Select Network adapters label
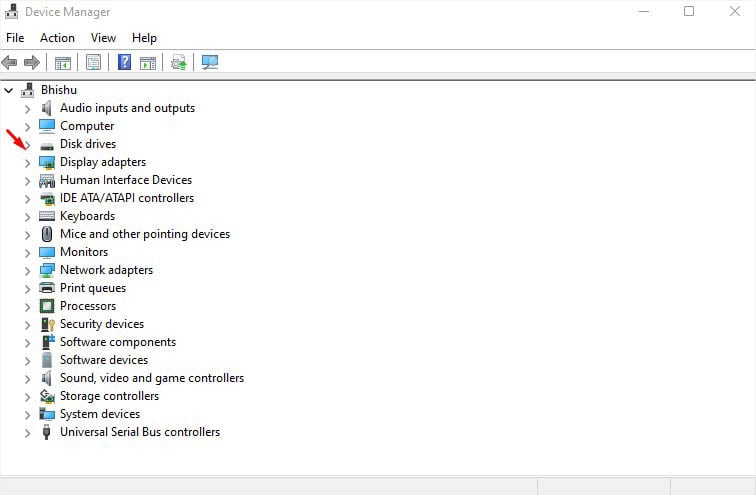Screen dimensions: 756x495 pos(106,270)
